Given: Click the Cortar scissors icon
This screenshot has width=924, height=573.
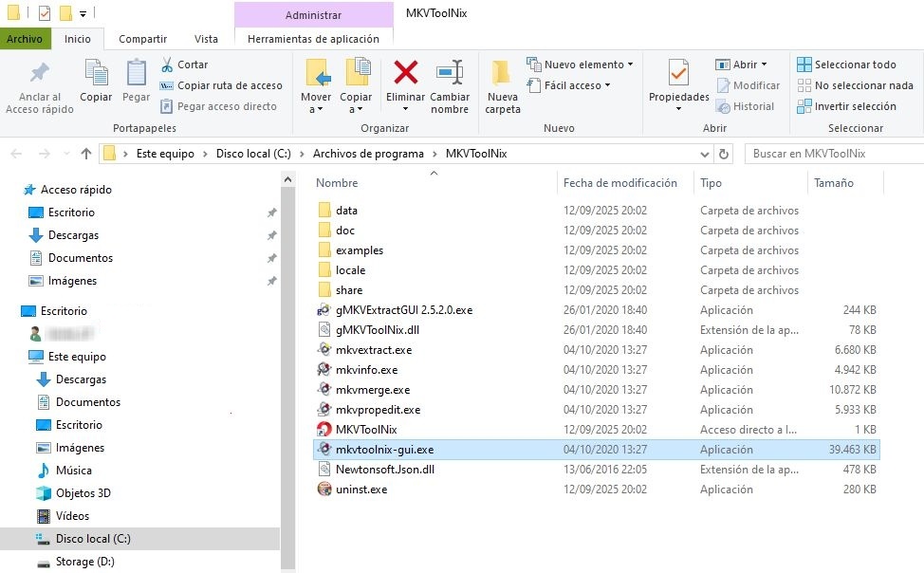Looking at the screenshot, I should pyautogui.click(x=168, y=65).
